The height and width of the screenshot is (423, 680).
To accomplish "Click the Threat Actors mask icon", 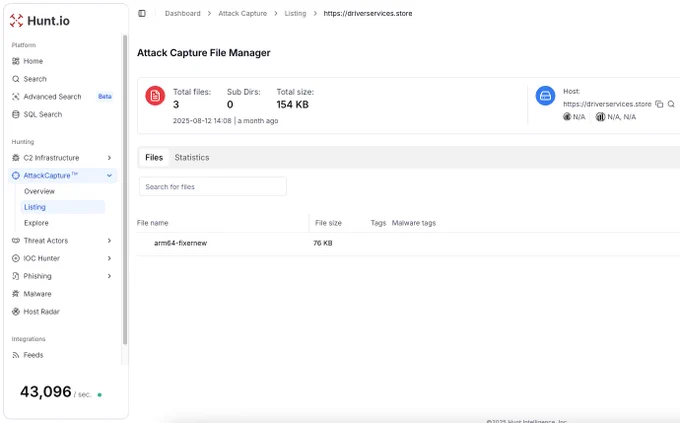I will pyautogui.click(x=16, y=241).
